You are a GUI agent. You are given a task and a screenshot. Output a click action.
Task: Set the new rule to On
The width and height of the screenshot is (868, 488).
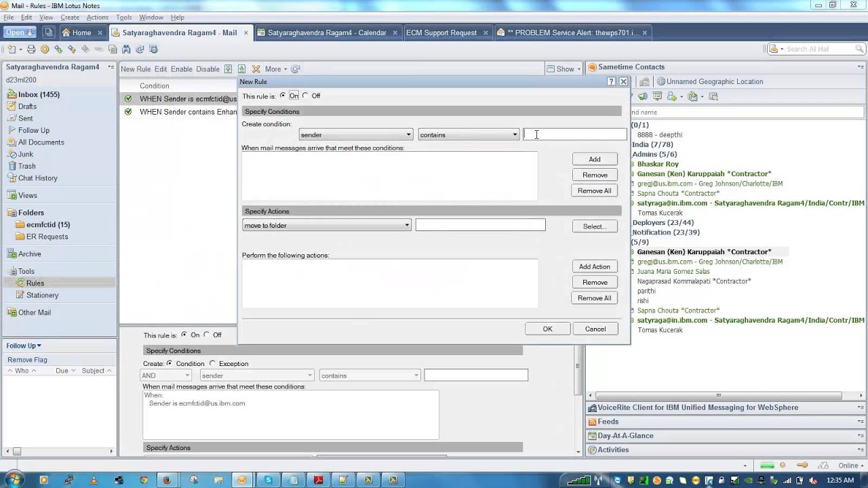click(x=283, y=96)
